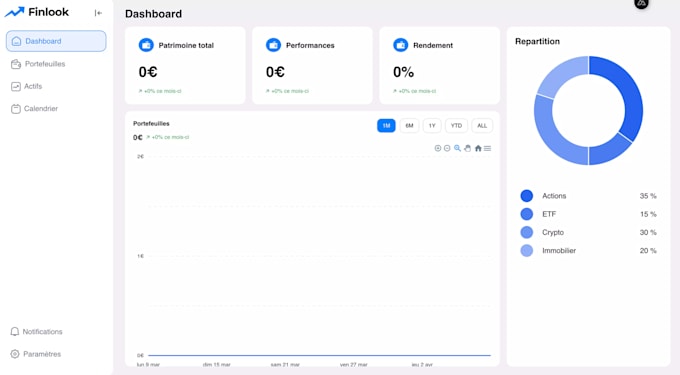Click the 15 % ETF value
Screen dimensions: 680x375
click(x=648, y=214)
